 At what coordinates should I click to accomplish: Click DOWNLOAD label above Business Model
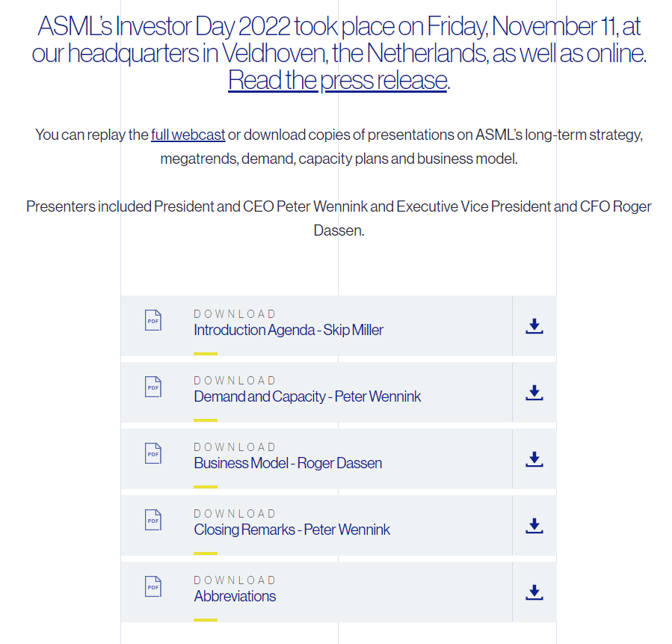pos(235,447)
